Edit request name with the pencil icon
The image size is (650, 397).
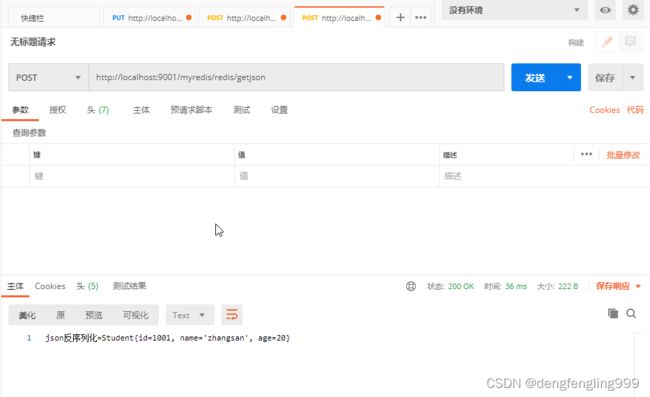click(x=607, y=41)
